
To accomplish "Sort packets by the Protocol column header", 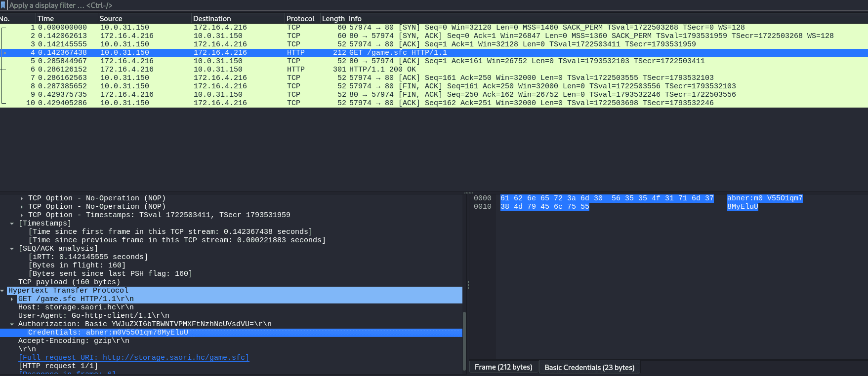I will click(300, 19).
